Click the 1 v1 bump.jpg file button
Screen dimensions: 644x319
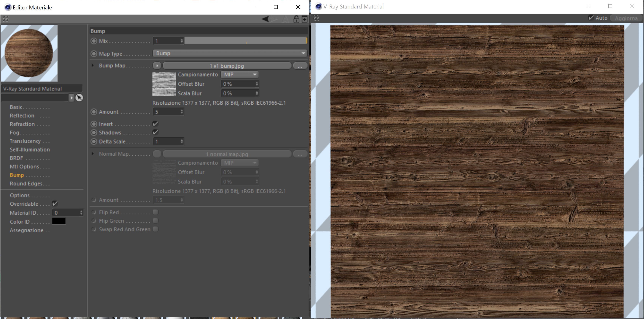[227, 66]
